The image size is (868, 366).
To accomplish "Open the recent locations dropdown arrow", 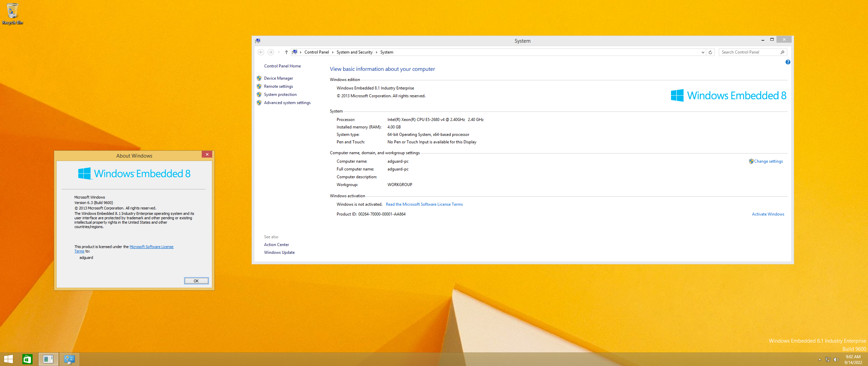I will [279, 52].
